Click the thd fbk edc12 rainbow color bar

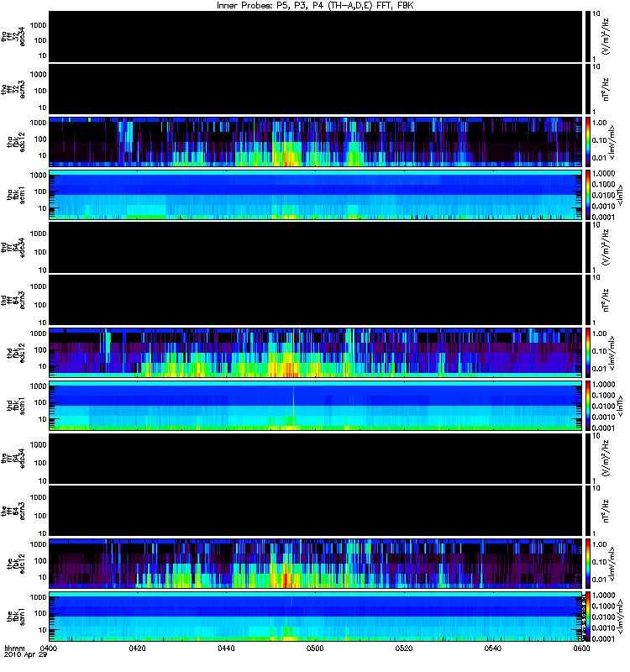pos(587,353)
